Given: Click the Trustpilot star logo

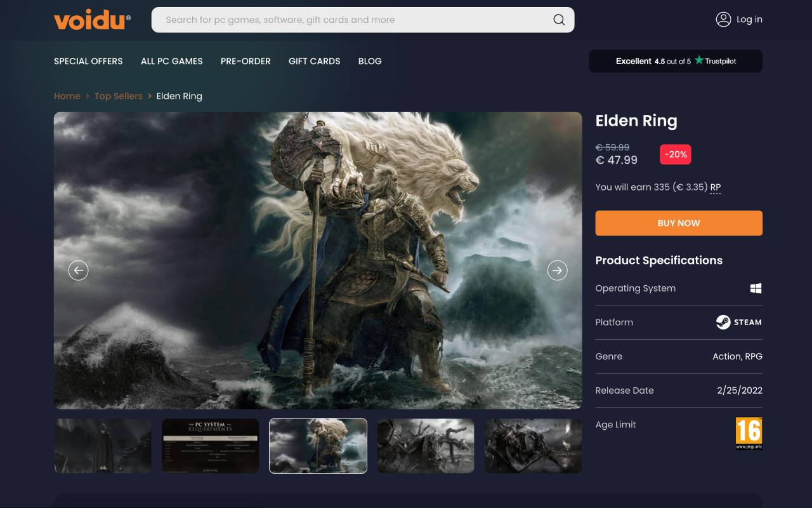Looking at the screenshot, I should pos(699,60).
